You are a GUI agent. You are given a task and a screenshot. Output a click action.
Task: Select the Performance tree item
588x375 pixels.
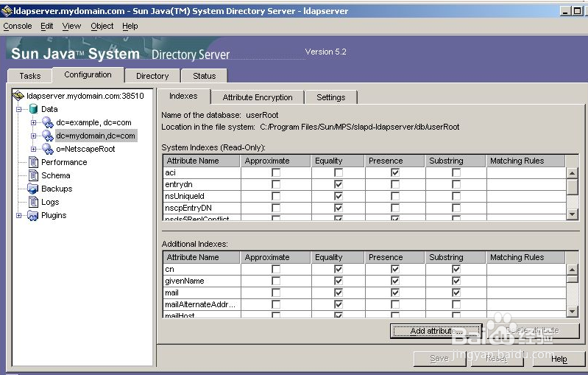(64, 162)
